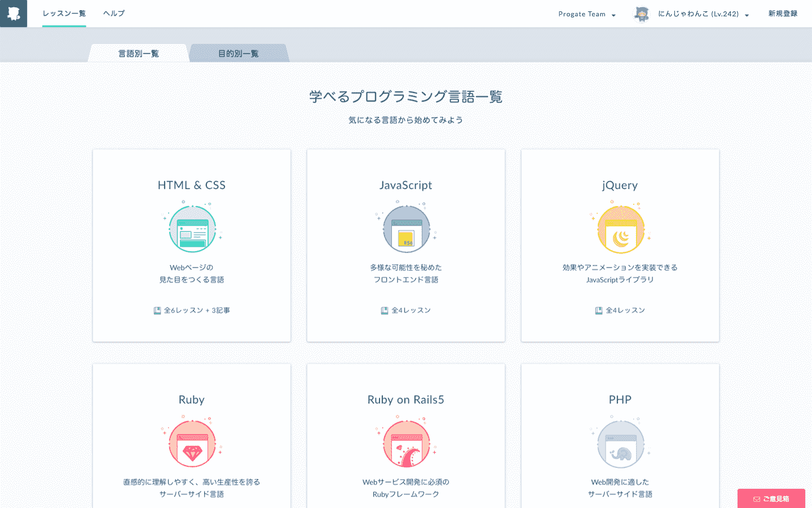Open the Ruby on Rails5 course icon

pos(406,444)
